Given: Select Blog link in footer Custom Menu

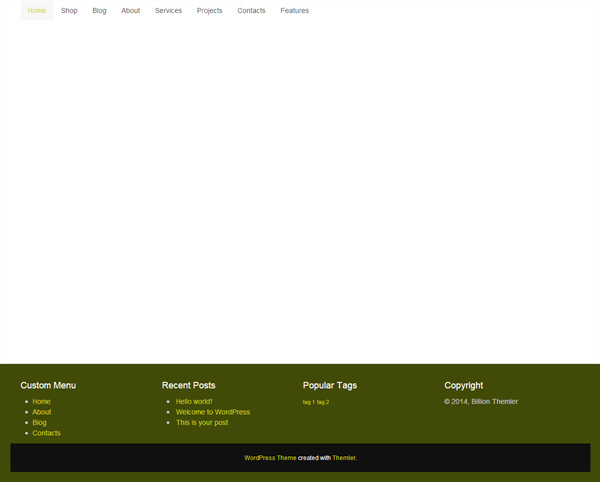Looking at the screenshot, I should [x=39, y=422].
